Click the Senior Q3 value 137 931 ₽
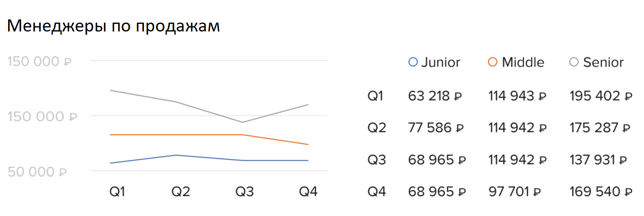 pos(598,160)
